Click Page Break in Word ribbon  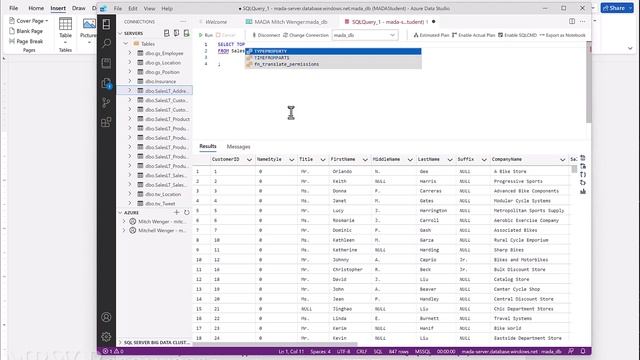tap(26, 41)
